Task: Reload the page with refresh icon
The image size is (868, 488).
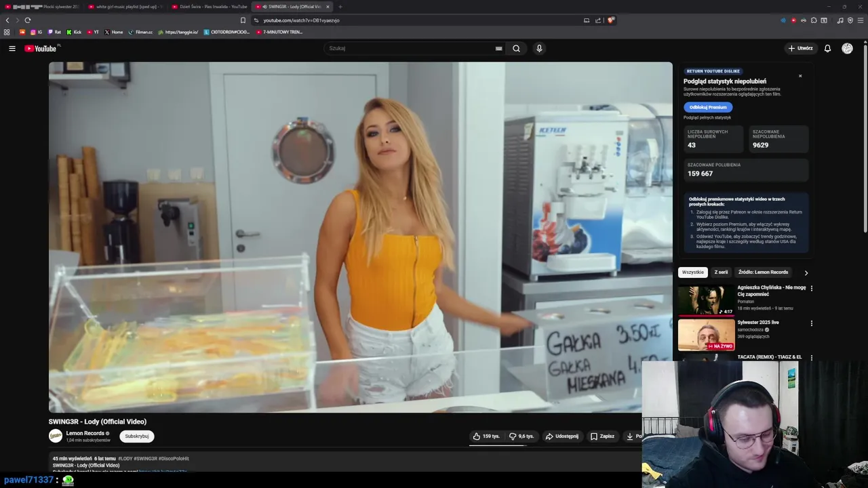Action: point(28,20)
